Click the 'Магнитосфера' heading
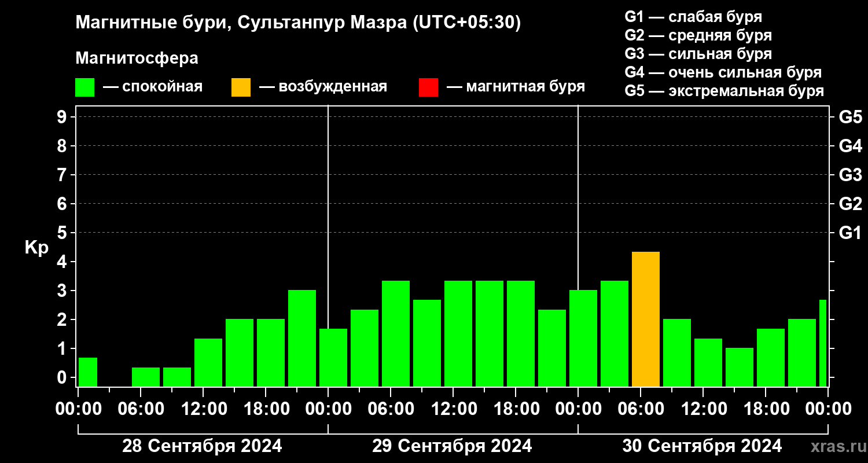The image size is (868, 463). 137,58
